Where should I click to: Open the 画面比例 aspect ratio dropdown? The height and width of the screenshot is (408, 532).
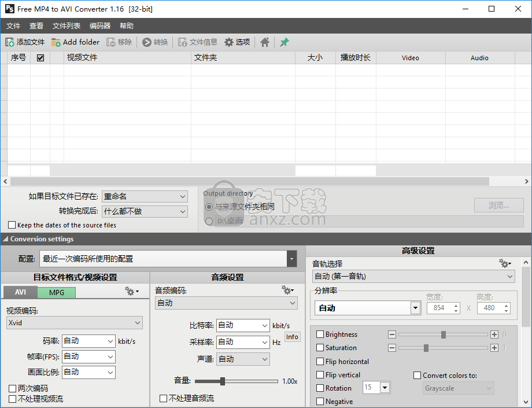point(88,372)
